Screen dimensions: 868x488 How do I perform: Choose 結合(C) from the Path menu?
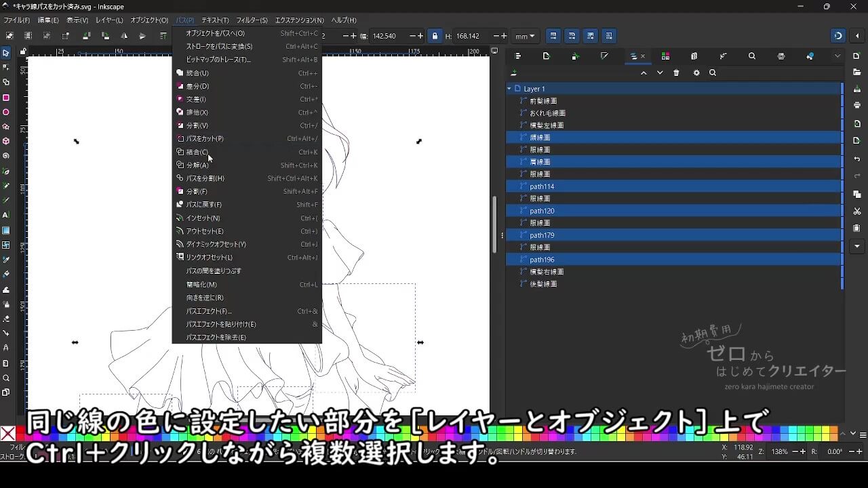click(197, 152)
